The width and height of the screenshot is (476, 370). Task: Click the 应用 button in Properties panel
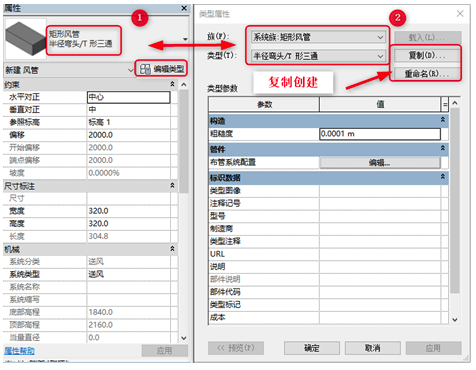tap(165, 351)
